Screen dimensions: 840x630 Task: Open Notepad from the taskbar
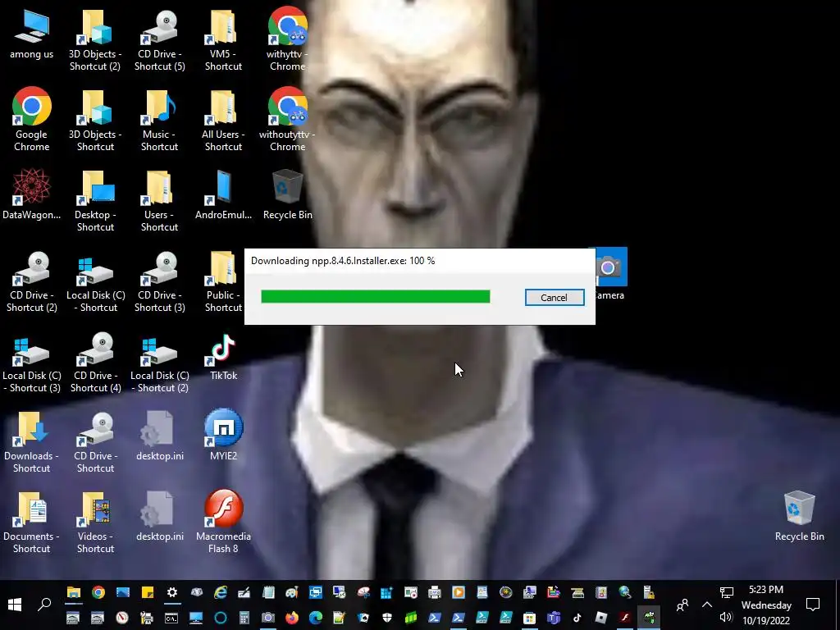(268, 592)
